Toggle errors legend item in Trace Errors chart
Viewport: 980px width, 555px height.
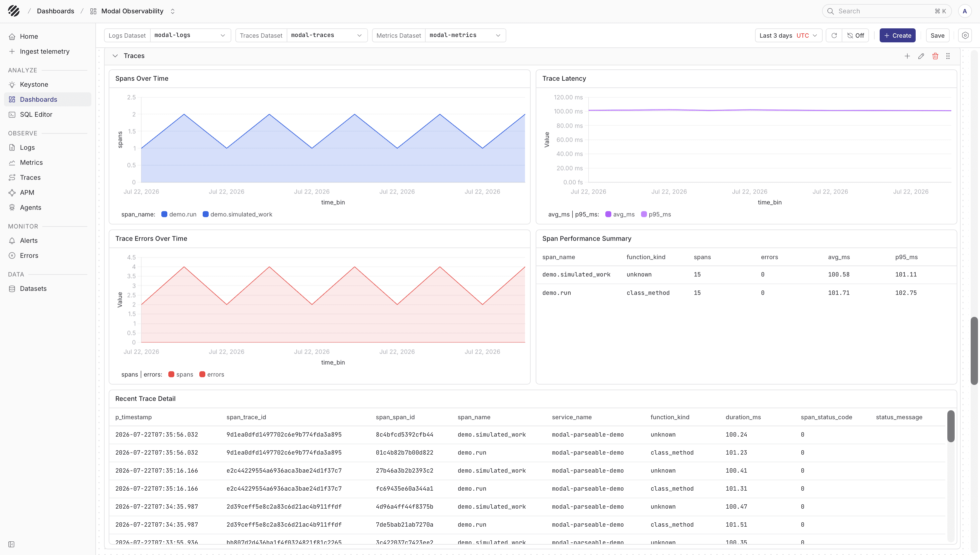click(212, 374)
